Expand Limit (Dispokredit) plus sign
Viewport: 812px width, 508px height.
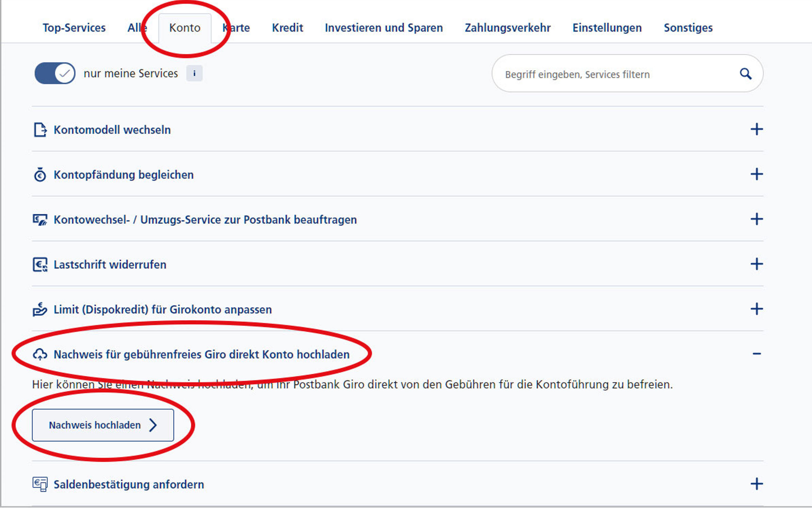(756, 309)
